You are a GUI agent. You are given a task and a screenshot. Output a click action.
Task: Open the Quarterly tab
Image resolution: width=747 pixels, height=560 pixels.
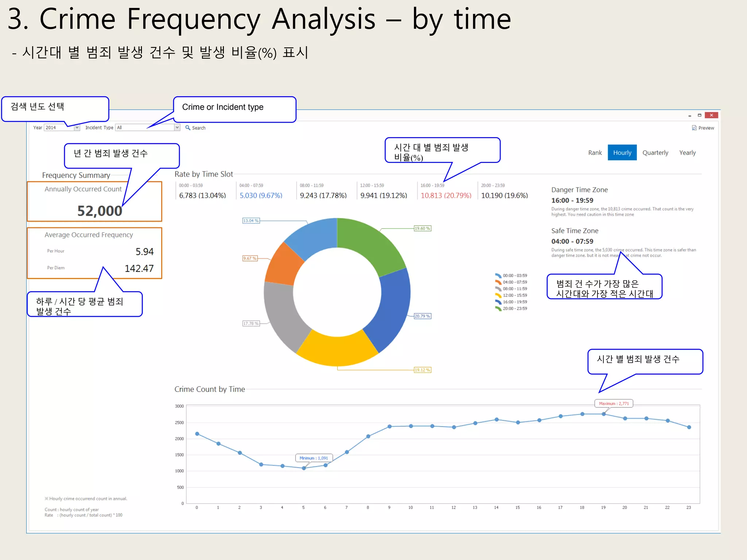pos(655,153)
